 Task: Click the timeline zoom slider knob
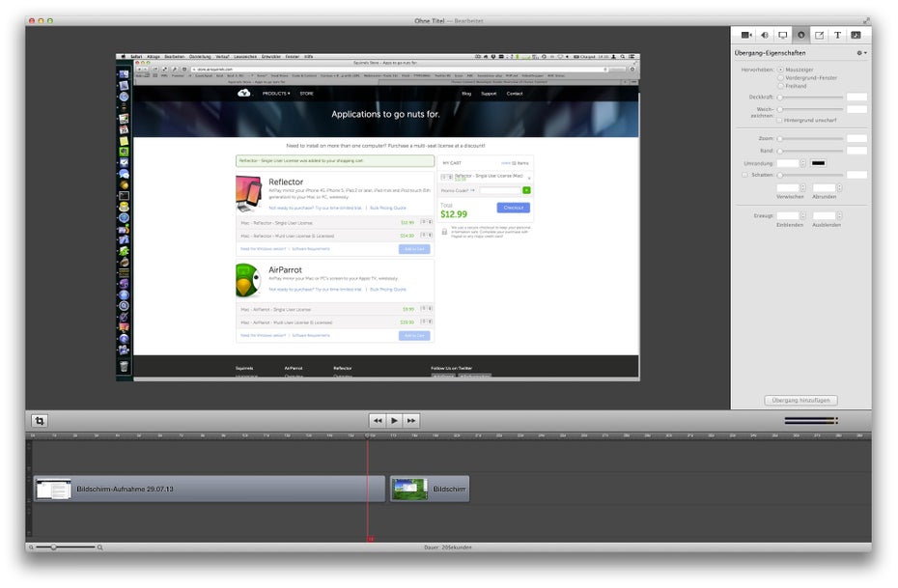pos(53,547)
